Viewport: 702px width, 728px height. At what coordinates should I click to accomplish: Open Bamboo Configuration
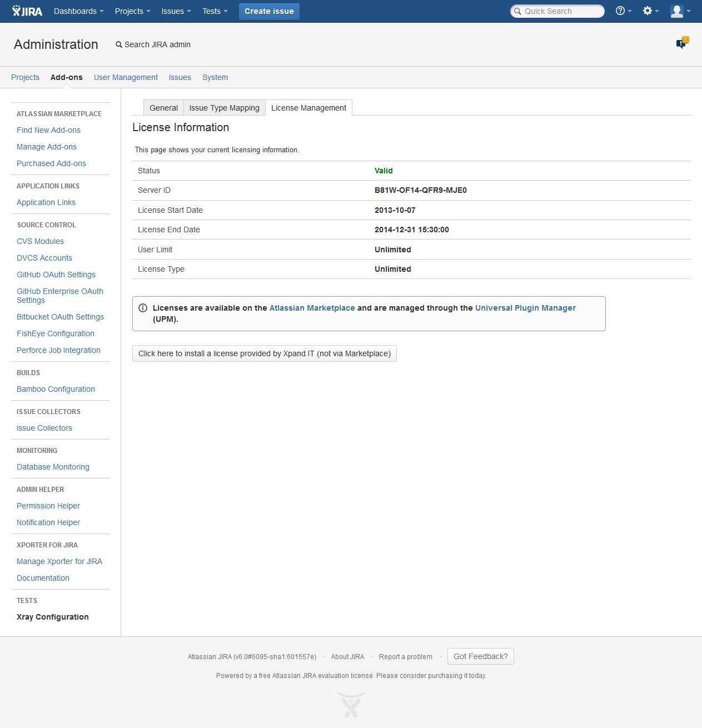(56, 389)
